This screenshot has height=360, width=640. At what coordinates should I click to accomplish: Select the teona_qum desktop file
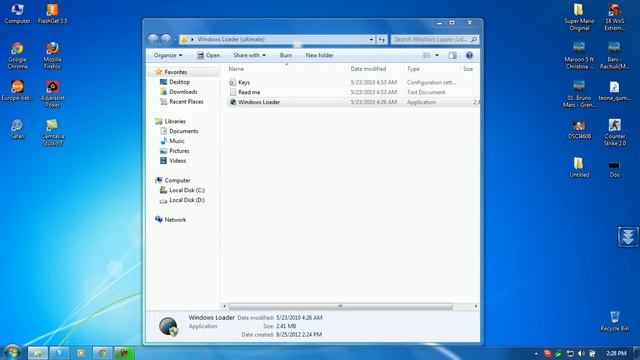(x=614, y=91)
